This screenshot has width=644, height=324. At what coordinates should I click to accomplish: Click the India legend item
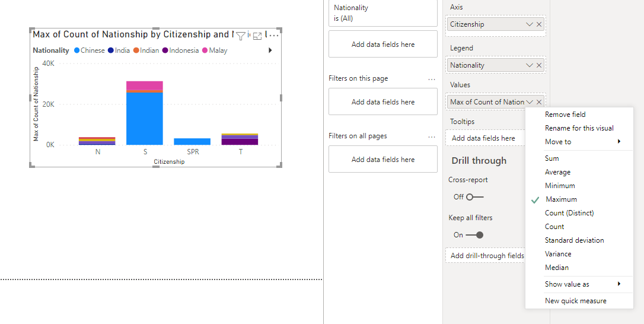coord(119,50)
